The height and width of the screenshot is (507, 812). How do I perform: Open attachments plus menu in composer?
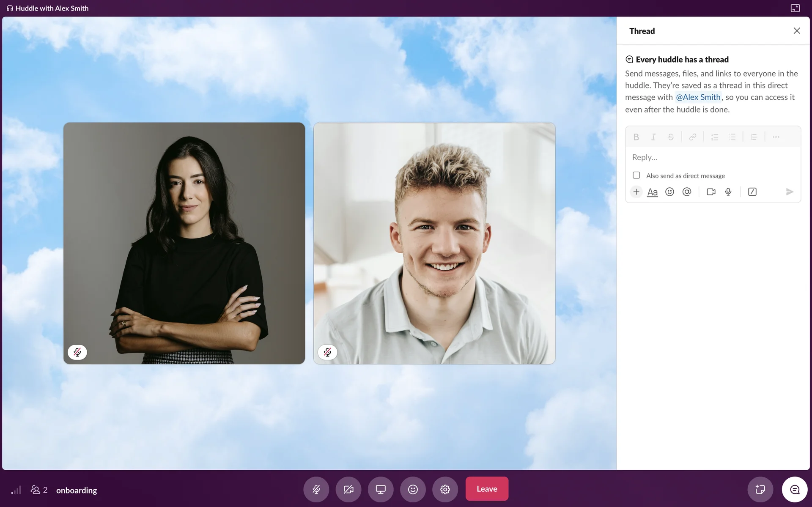pos(636,192)
